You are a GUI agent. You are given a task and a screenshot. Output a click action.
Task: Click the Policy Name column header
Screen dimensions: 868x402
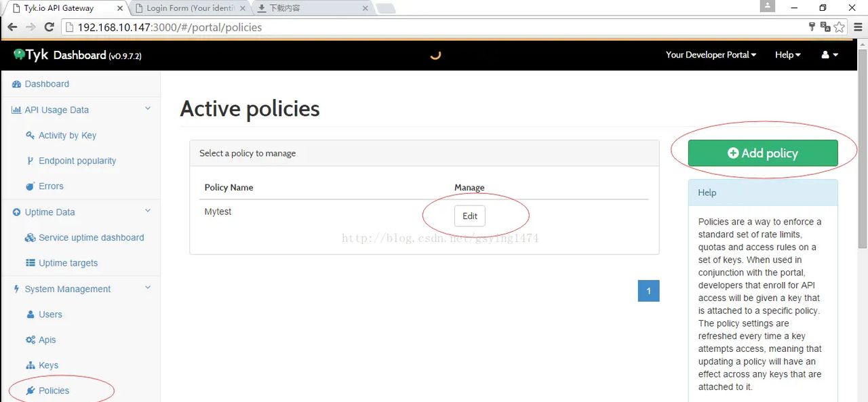(229, 188)
